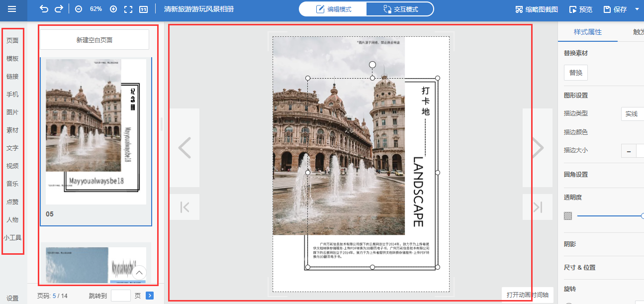Zoom out the canvas with minus icon
Viewport: 644px width, 304px height.
pyautogui.click(x=79, y=9)
